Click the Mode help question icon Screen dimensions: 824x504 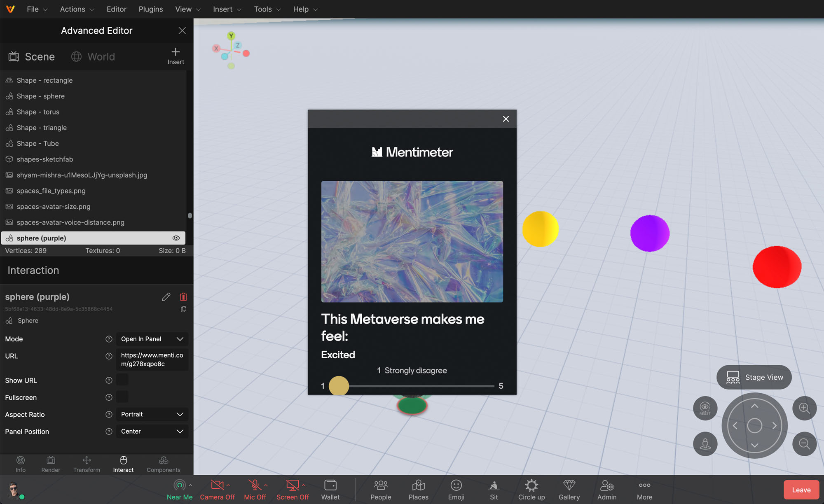pos(109,339)
